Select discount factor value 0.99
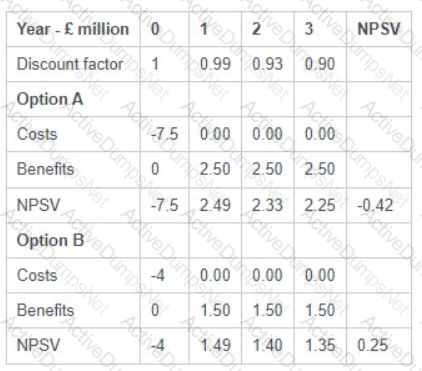422x371 pixels. pos(215,64)
